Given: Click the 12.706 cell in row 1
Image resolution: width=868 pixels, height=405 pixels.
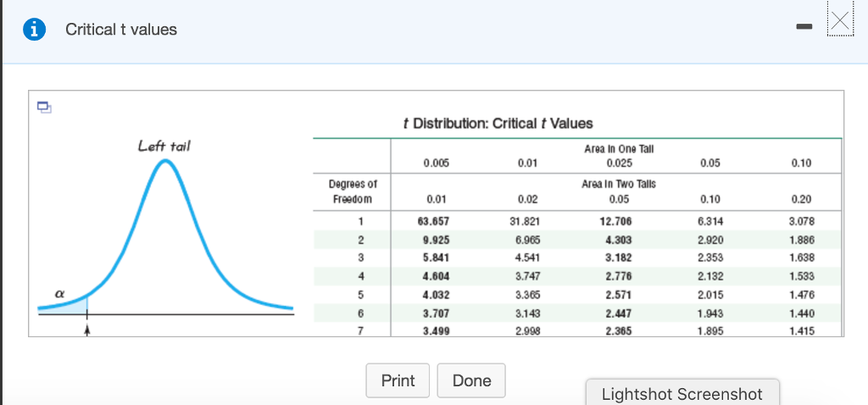Looking at the screenshot, I should click(616, 222).
